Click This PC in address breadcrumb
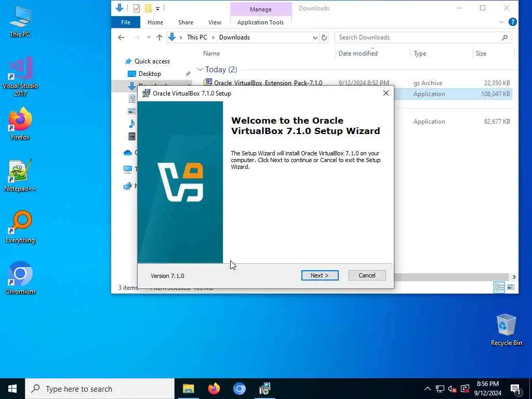Image resolution: width=532 pixels, height=399 pixels. tap(197, 37)
